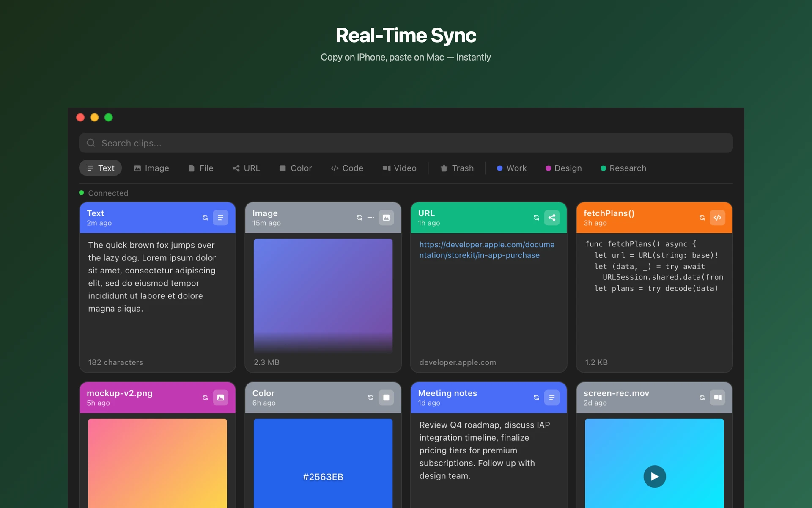The height and width of the screenshot is (508, 812).
Task: Click the picture type icon on Image card
Action: pos(386,218)
